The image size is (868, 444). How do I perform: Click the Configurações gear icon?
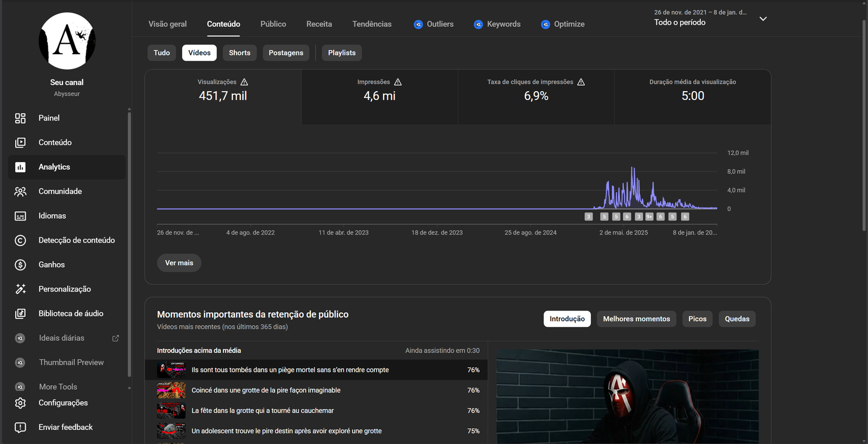[x=20, y=403]
